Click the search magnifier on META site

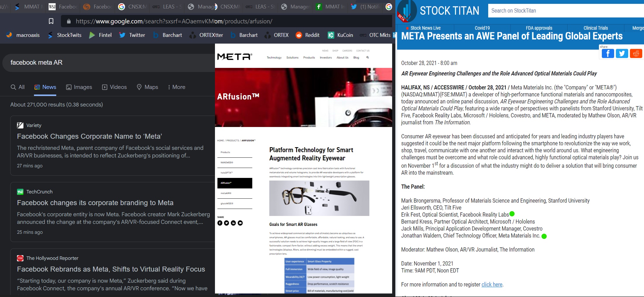coord(368,57)
